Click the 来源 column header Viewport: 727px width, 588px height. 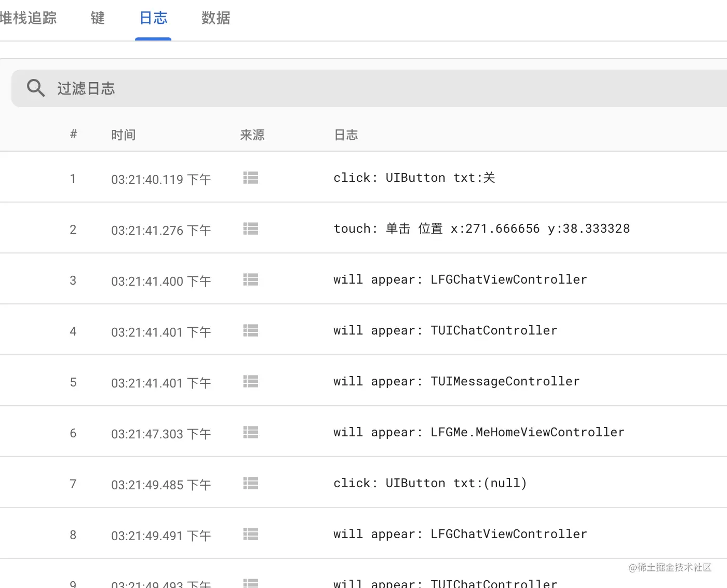pos(252,135)
